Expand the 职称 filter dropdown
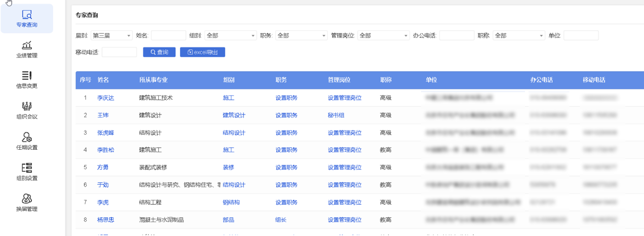This screenshot has width=644, height=236. click(519, 36)
